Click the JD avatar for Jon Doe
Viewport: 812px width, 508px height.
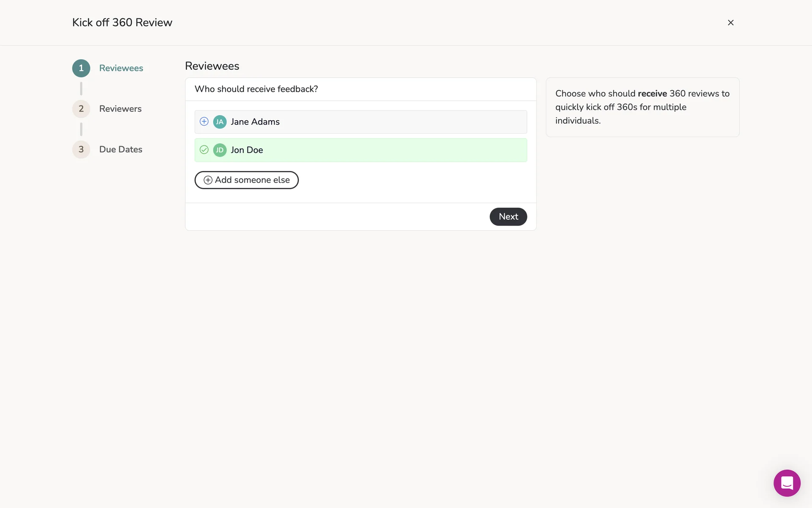pos(219,150)
